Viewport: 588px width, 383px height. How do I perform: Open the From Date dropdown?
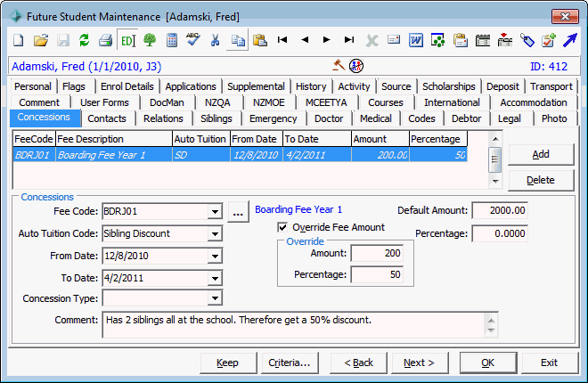pos(215,257)
